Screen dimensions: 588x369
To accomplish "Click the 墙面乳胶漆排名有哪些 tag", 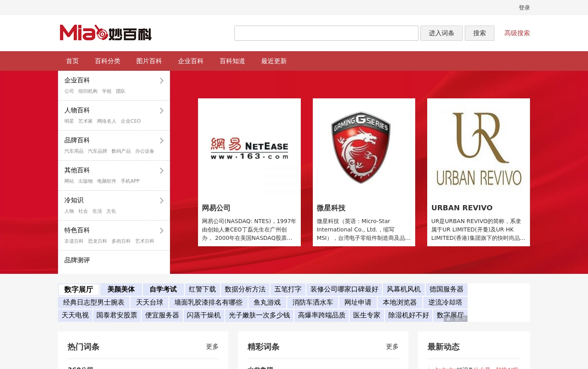I will (208, 303).
